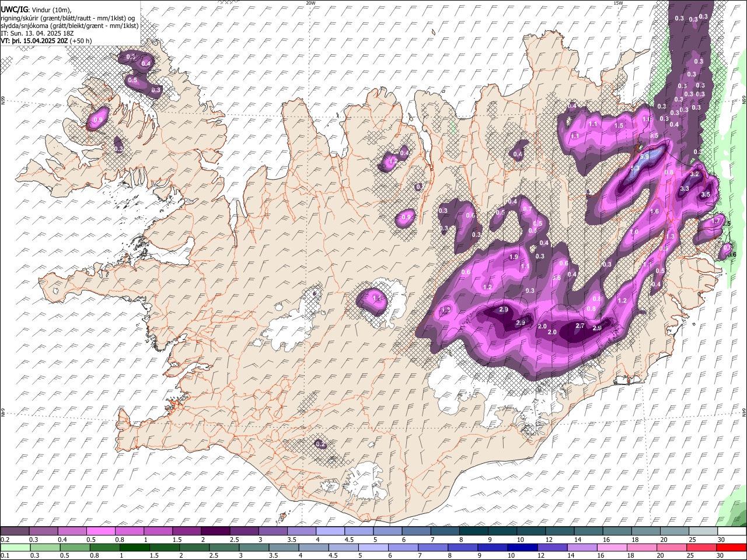Select the pink 18 swatch in rain scale
This screenshot has height=560, width=747.
click(x=641, y=547)
